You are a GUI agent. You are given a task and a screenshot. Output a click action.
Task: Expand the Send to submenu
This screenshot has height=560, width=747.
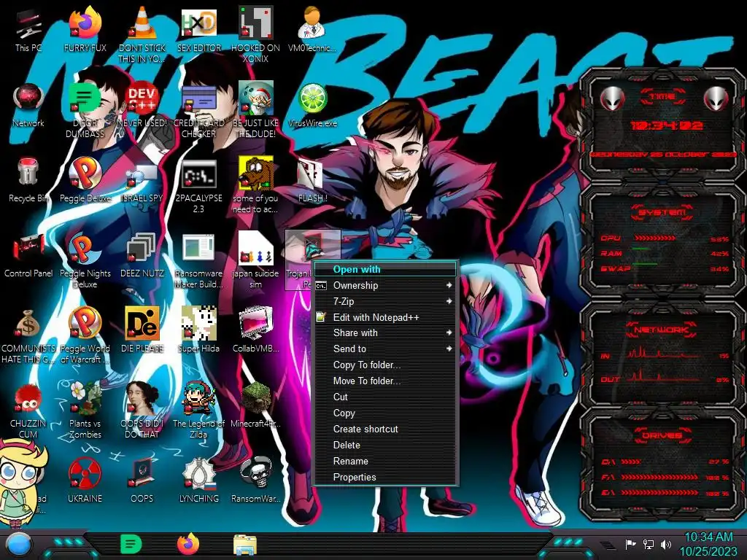(385, 349)
